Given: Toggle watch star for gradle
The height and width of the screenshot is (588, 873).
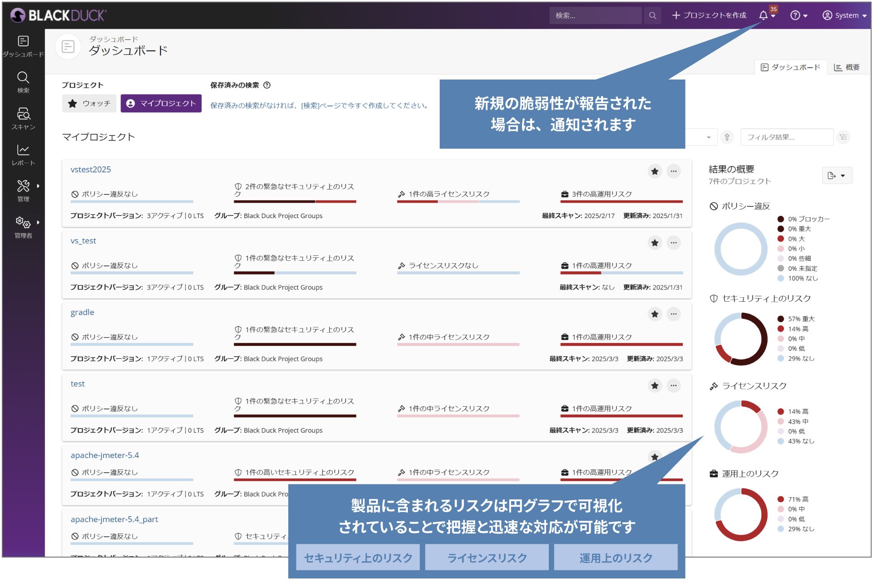Looking at the screenshot, I should coord(655,314).
